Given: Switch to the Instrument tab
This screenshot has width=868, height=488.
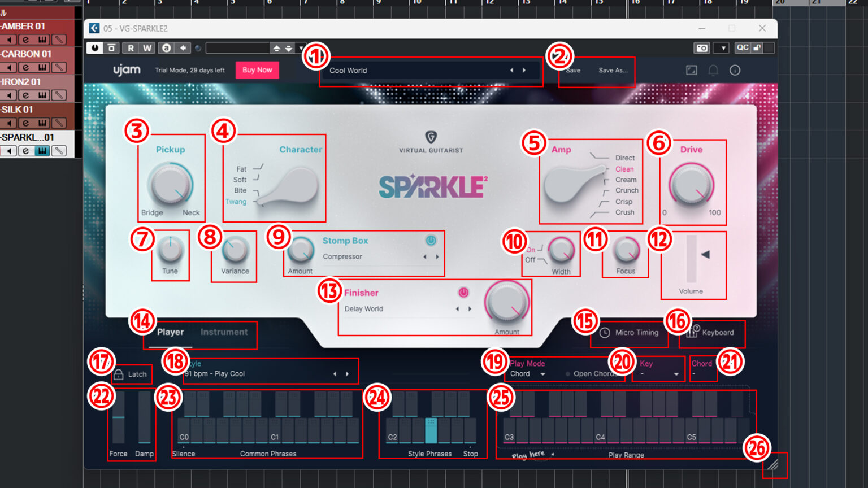Looking at the screenshot, I should click(x=224, y=332).
